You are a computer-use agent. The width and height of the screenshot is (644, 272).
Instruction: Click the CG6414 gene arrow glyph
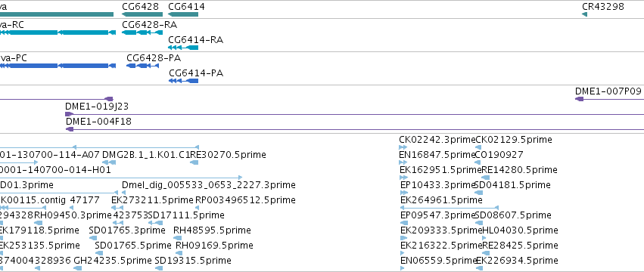183,14
